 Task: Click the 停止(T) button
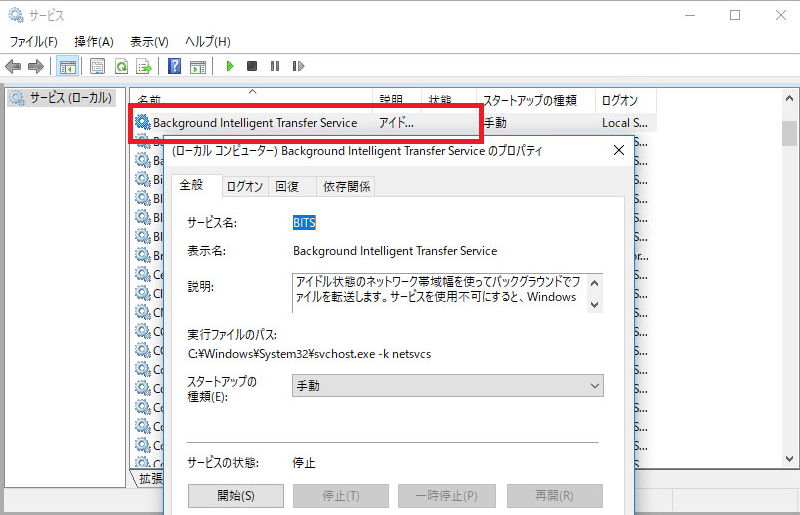click(x=341, y=496)
